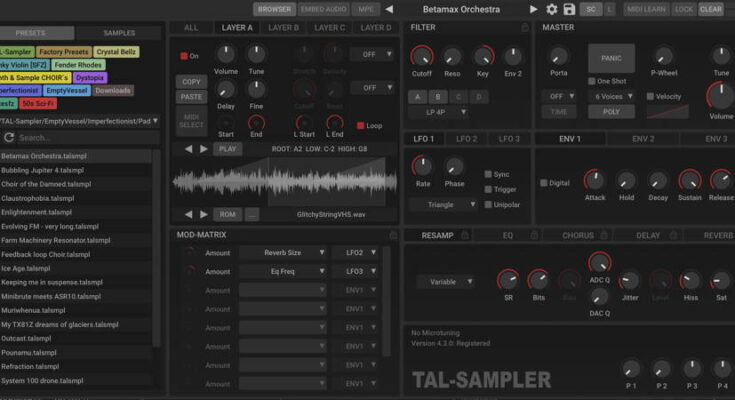Toggle the One Shot checkbox
Screen dimensions: 735x400
pyautogui.click(x=592, y=81)
